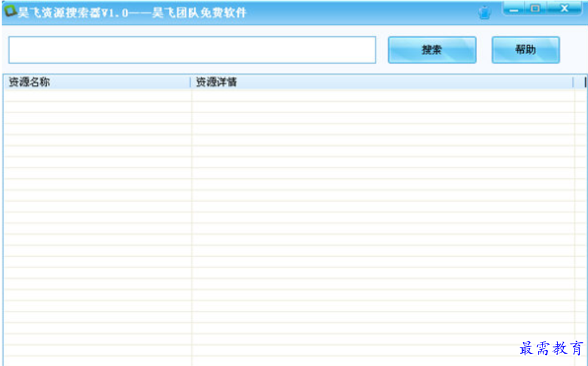Click the app logo icon in title bar
The height and width of the screenshot is (366, 588).
tap(10, 11)
